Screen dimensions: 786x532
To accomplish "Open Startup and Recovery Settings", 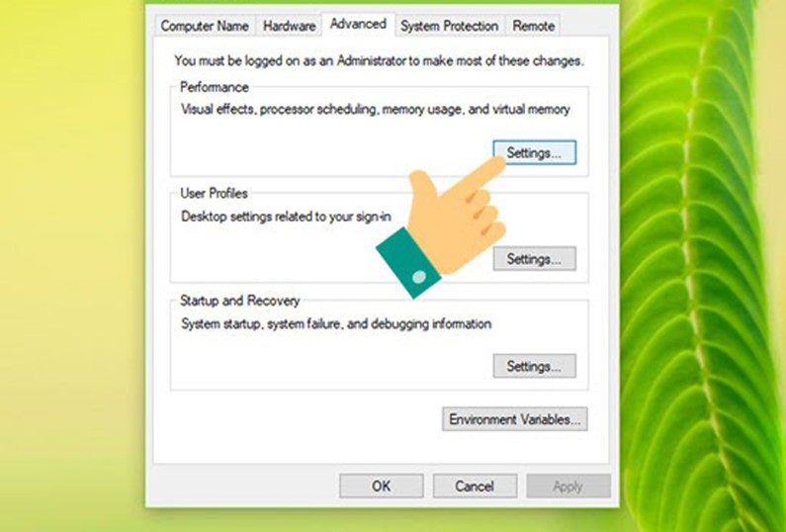I will coord(534,366).
